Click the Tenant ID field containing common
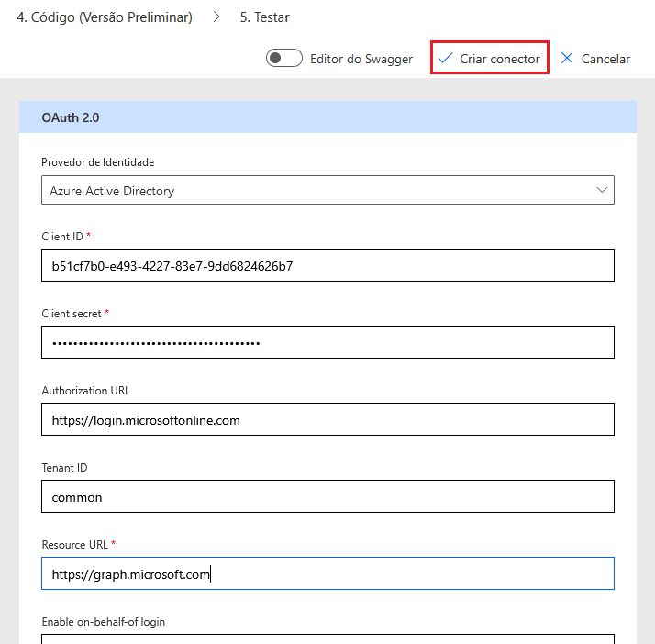The height and width of the screenshot is (644, 655). coord(327,497)
